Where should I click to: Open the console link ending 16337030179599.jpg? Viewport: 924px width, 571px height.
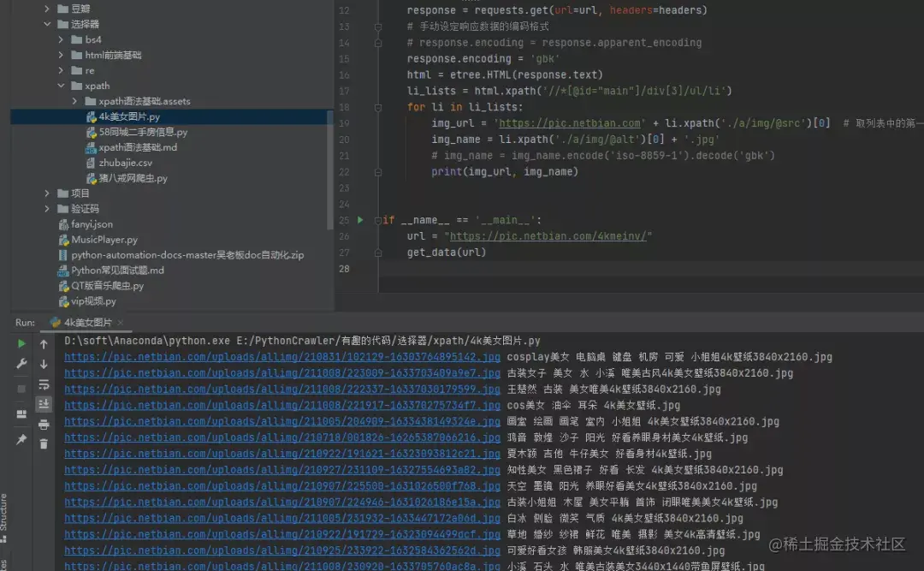pyautogui.click(x=282, y=390)
